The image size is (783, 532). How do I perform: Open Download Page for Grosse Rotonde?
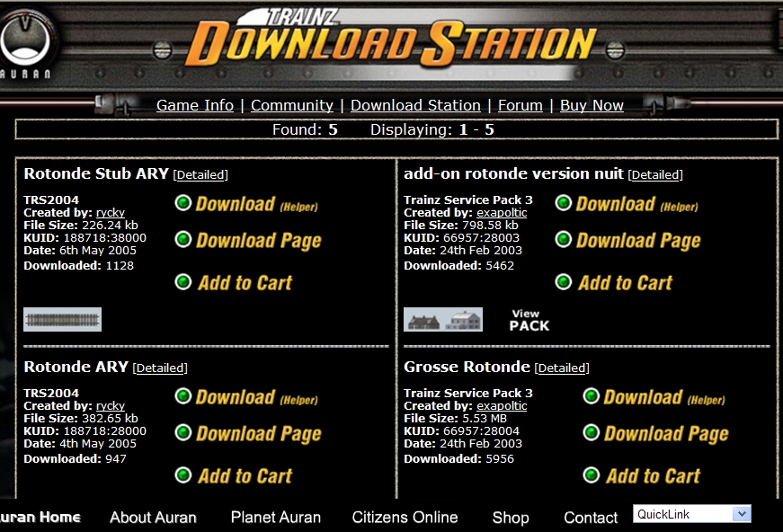pos(655,433)
